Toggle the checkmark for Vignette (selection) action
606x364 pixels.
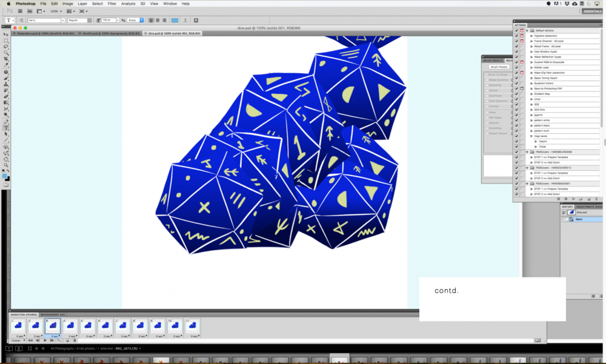[516, 36]
